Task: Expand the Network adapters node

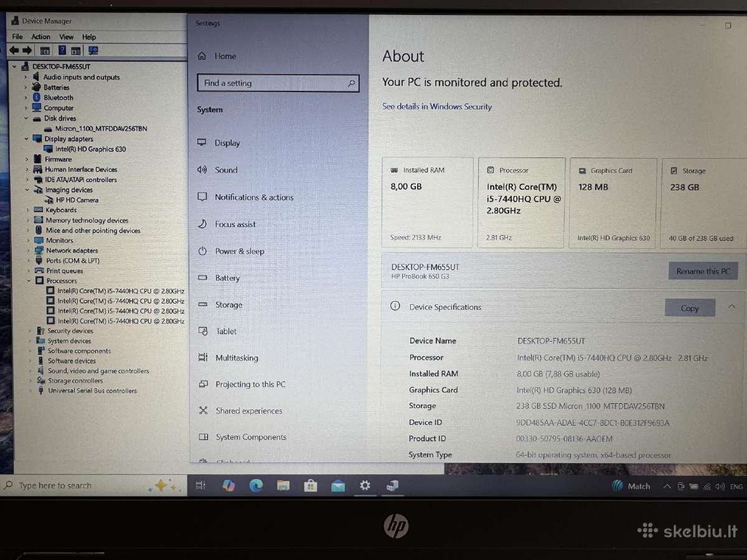Action: pyautogui.click(x=28, y=251)
